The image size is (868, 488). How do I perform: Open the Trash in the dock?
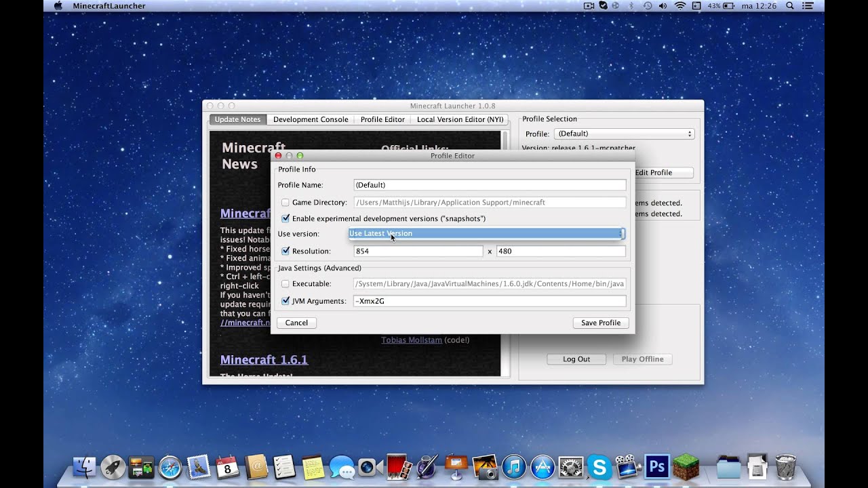point(785,466)
